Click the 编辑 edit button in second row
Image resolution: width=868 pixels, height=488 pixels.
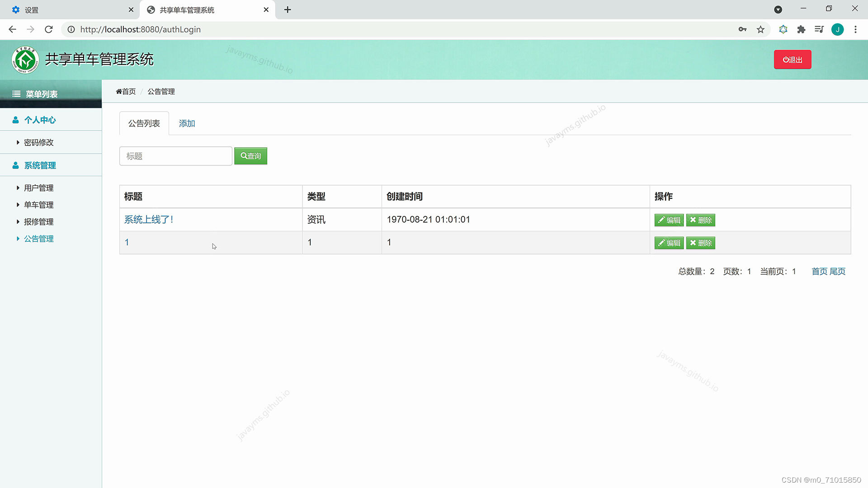pyautogui.click(x=669, y=243)
